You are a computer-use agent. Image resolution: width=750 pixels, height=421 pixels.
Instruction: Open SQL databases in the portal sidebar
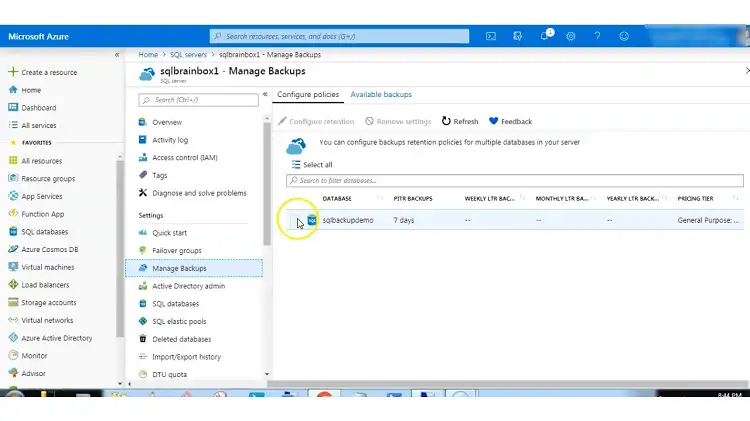click(x=38, y=232)
